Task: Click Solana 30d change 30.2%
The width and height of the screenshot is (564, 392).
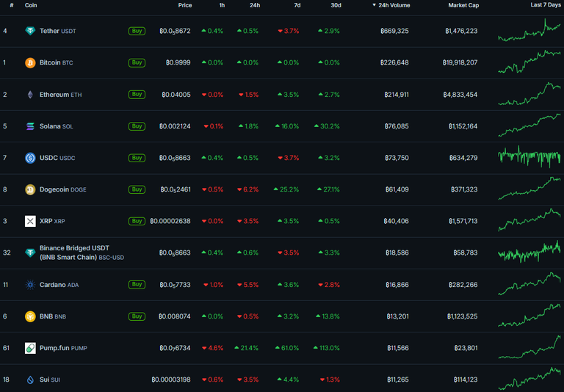Action: 327,126
